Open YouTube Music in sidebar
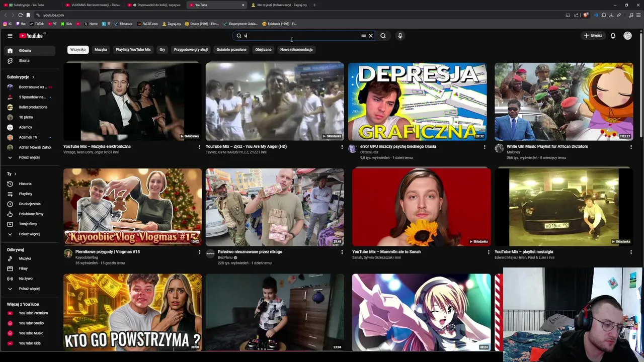Screen dimensions: 644x362 pyautogui.click(x=30, y=333)
